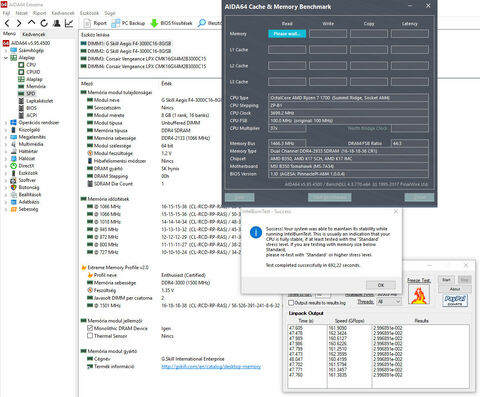Image resolution: width=480 pixels, height=397 pixels.
Task: Select the Memória tree item
Action: [x=36, y=86]
